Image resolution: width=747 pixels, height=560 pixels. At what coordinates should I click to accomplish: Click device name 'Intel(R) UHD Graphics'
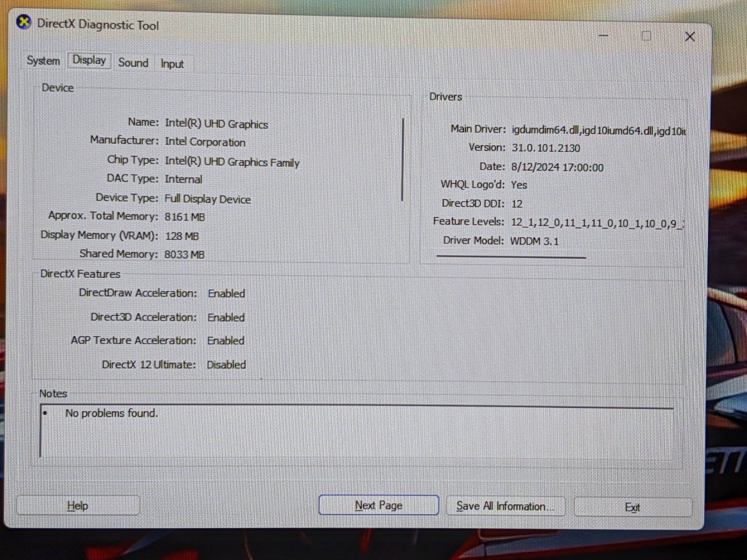(x=217, y=124)
